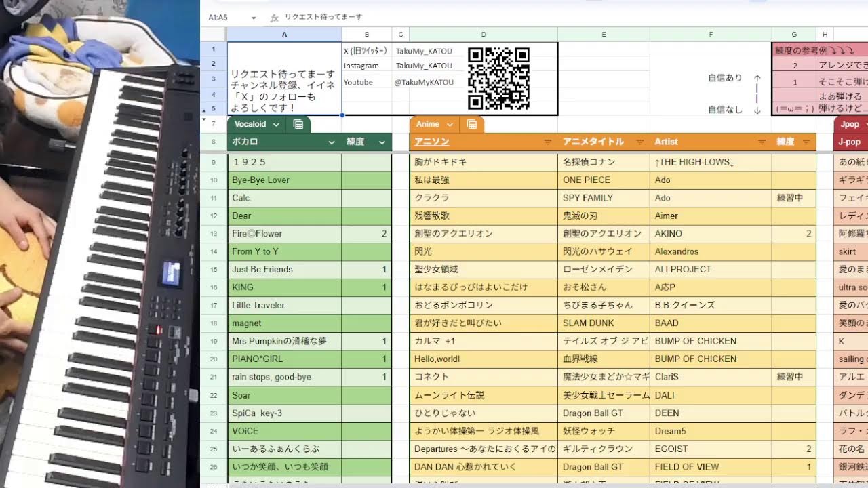
Task: Select the '私は最強' cell
Action: (484, 180)
